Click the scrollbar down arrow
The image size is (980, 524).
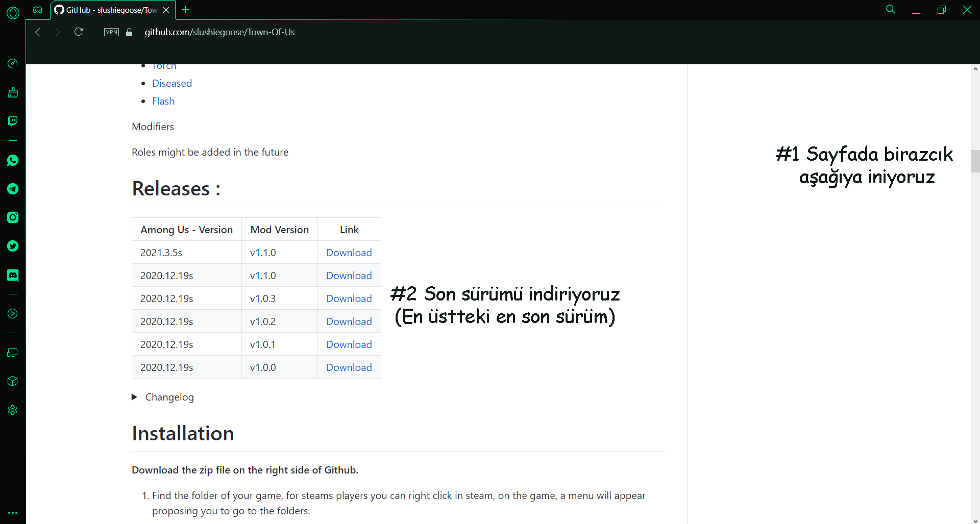[975, 520]
